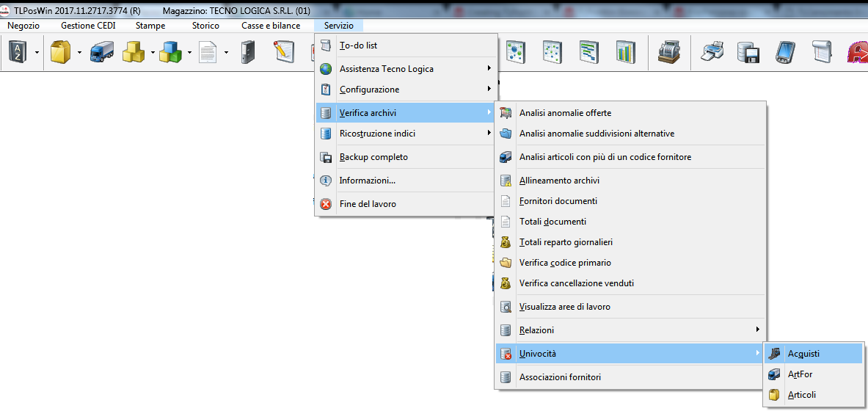The image size is (868, 411).
Task: Select Allineamento archivi menu item
Action: [559, 181]
